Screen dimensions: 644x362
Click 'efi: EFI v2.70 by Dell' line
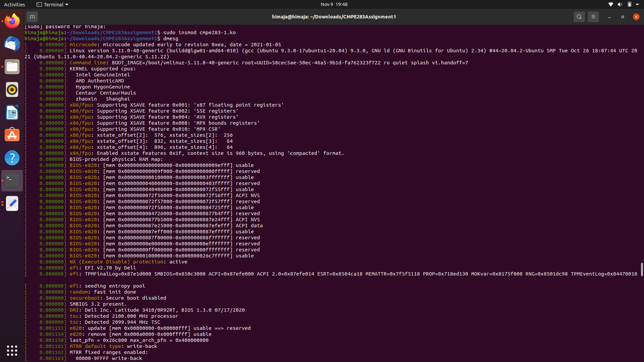coord(103,268)
